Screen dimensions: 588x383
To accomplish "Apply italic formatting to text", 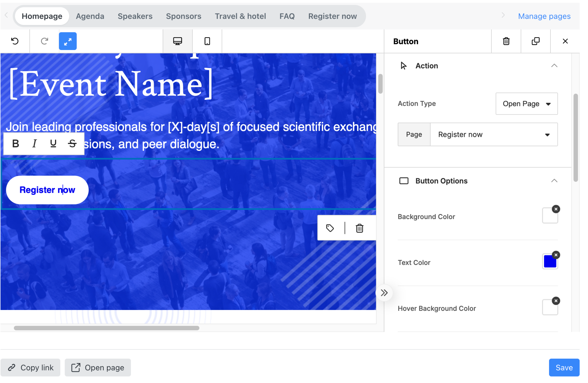I will [34, 143].
